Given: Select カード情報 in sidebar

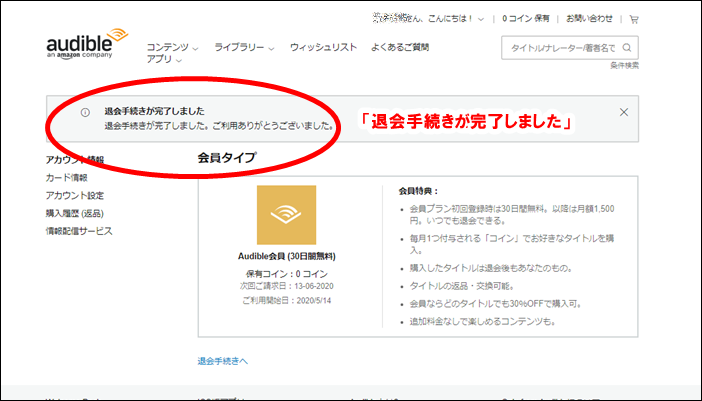Looking at the screenshot, I should [x=67, y=178].
